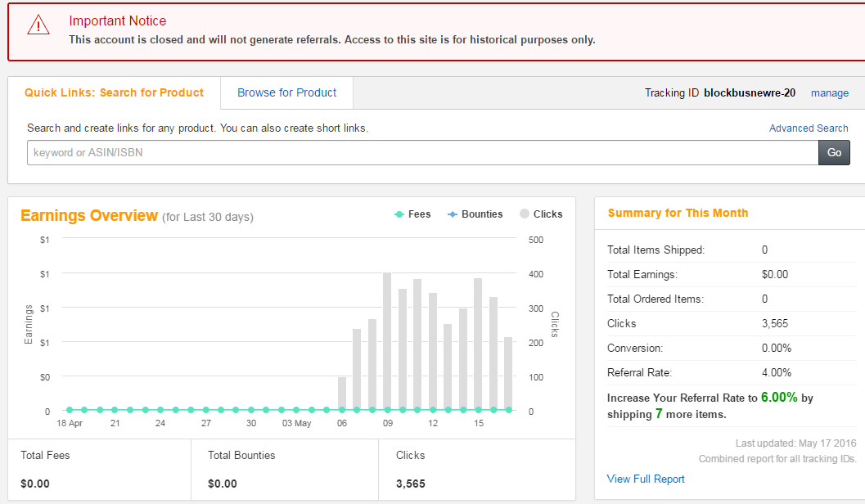
Task: Click the Summary for This Month heading
Action: (678, 213)
